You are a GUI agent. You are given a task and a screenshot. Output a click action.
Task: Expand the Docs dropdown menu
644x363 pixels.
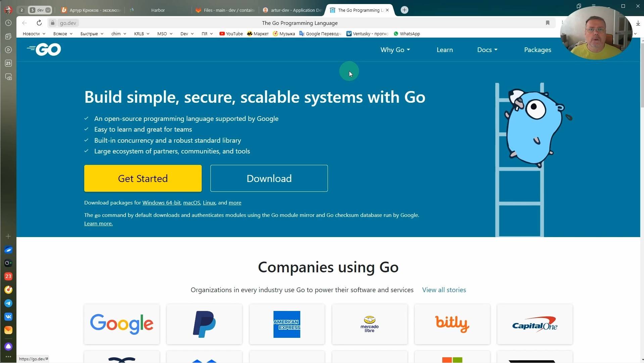tap(487, 50)
